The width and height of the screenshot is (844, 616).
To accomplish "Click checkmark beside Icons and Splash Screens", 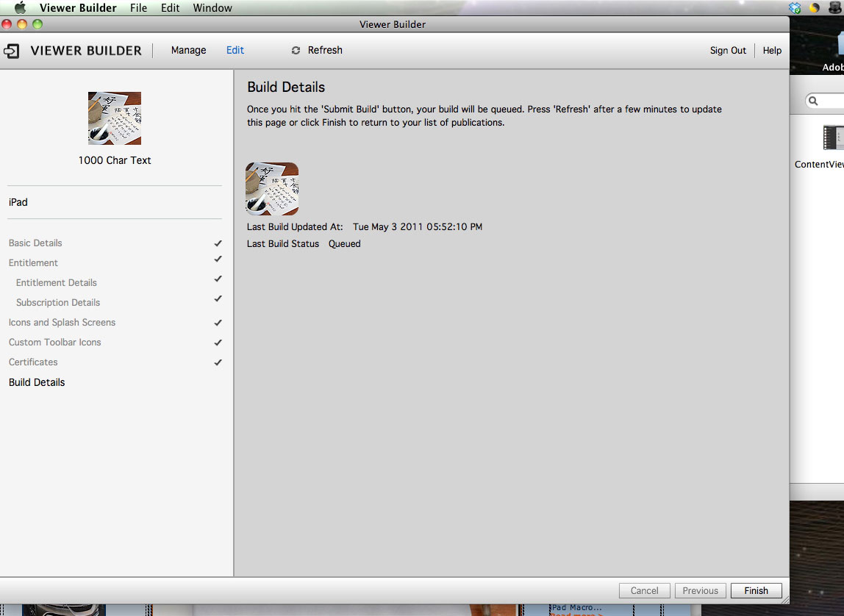I will click(x=218, y=323).
